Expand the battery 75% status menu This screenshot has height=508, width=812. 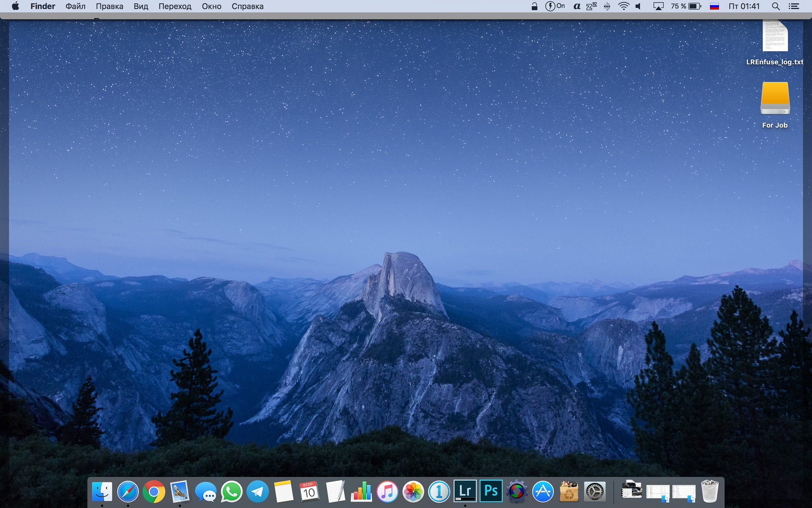coord(686,6)
